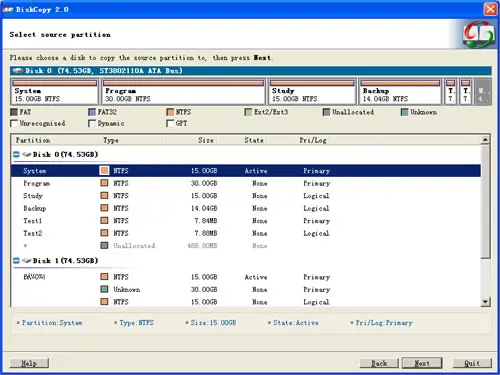
Task: Click the scroll down arrow of partition list
Action: point(486,302)
